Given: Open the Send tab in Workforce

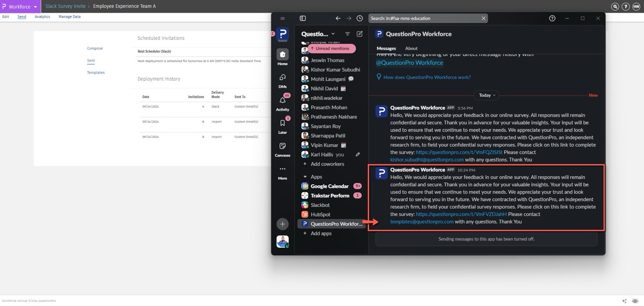Looking at the screenshot, I should 22,17.
